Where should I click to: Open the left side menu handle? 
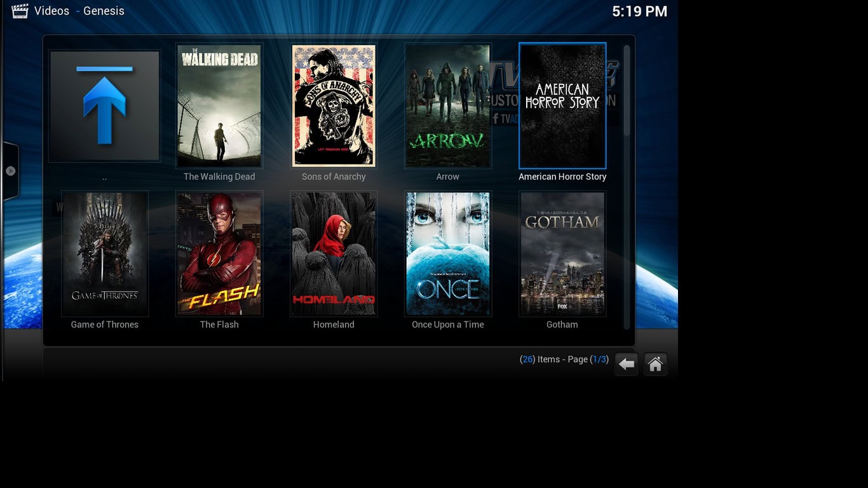click(x=10, y=171)
